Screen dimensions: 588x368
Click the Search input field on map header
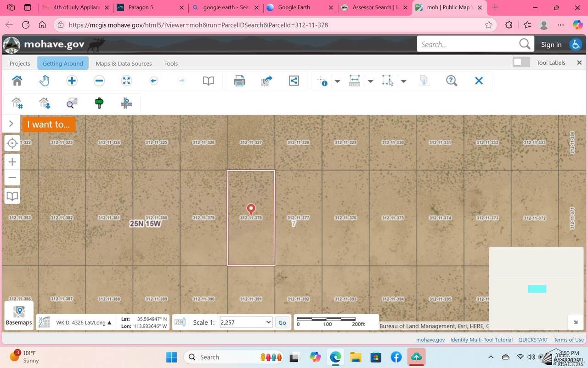pyautogui.click(x=468, y=44)
